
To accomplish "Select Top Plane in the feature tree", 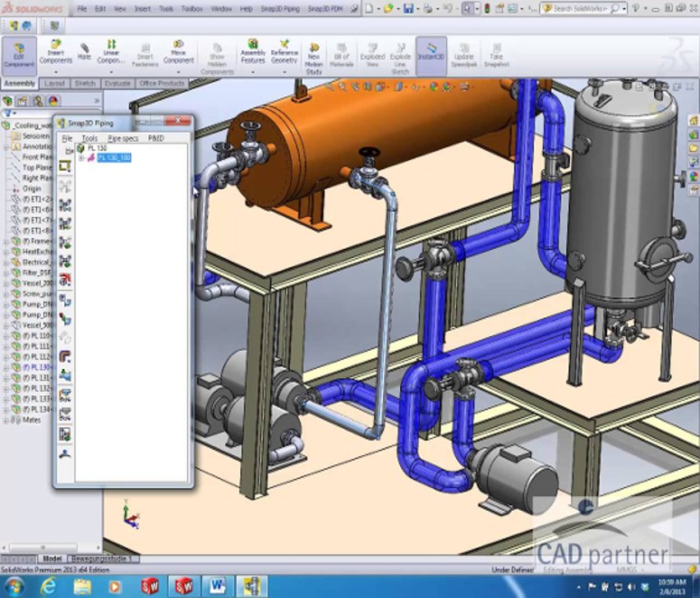I will (37, 168).
